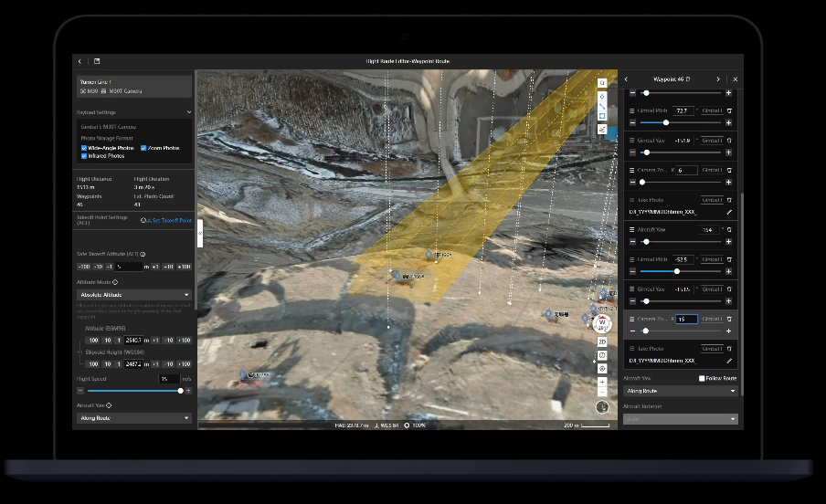Click the Camera Zoom value field showing 15
826x504 pixels.
tap(686, 319)
